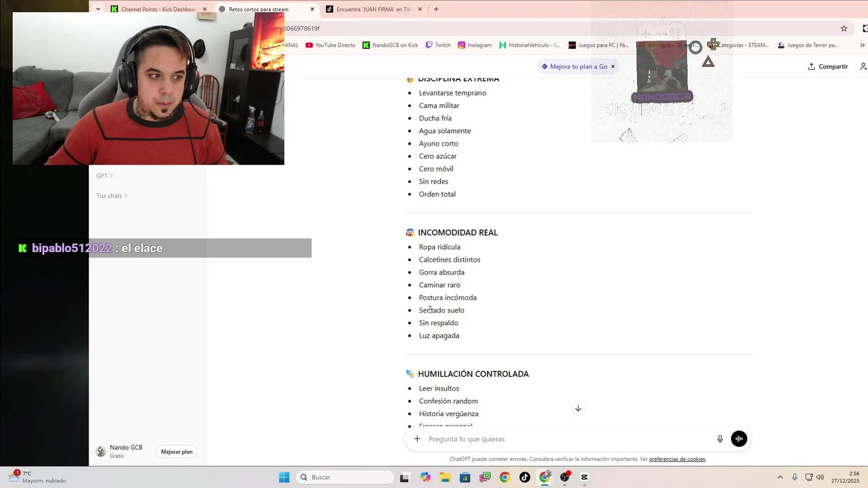Open the YouTube Directo bookmark
Image resolution: width=868 pixels, height=488 pixels.
point(330,45)
